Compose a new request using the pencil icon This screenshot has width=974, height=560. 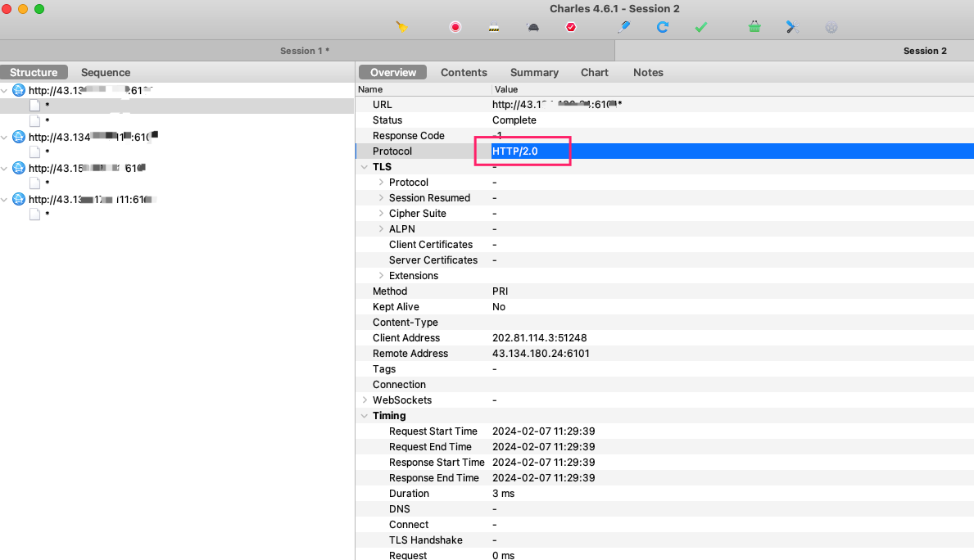pos(623,27)
